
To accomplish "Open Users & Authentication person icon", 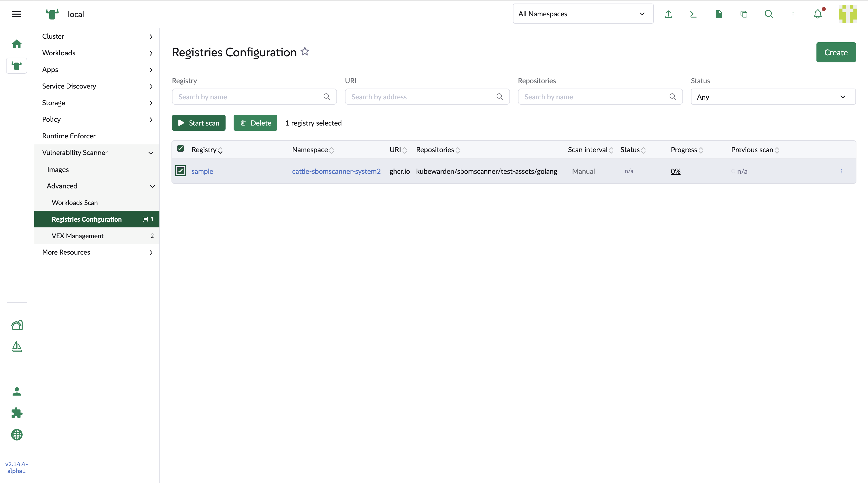I will pos(17,391).
